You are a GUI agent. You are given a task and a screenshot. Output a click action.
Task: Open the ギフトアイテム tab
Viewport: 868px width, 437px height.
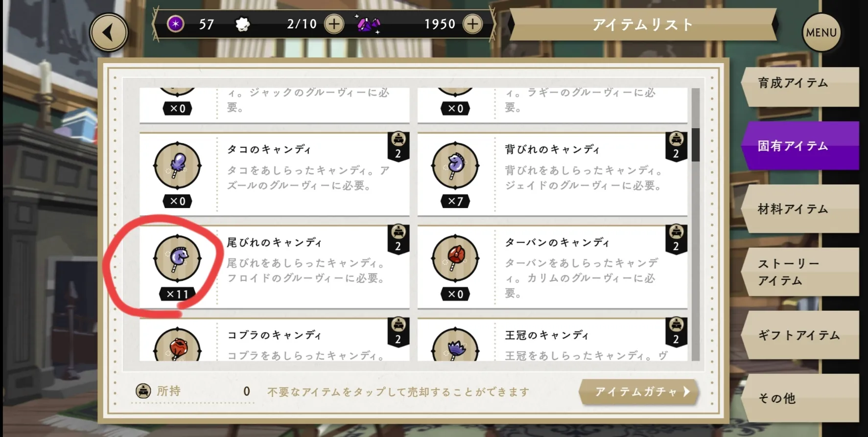[x=800, y=335]
